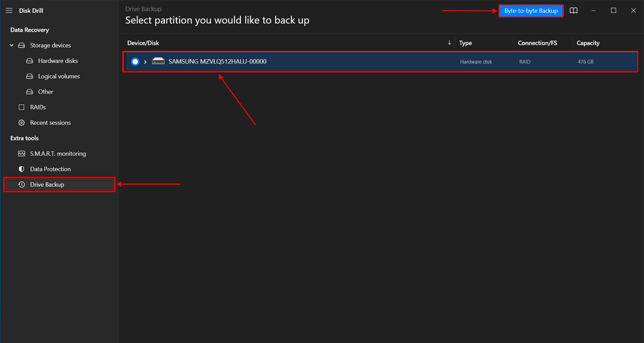Click the Hardware disks drive icon

pos(30,61)
